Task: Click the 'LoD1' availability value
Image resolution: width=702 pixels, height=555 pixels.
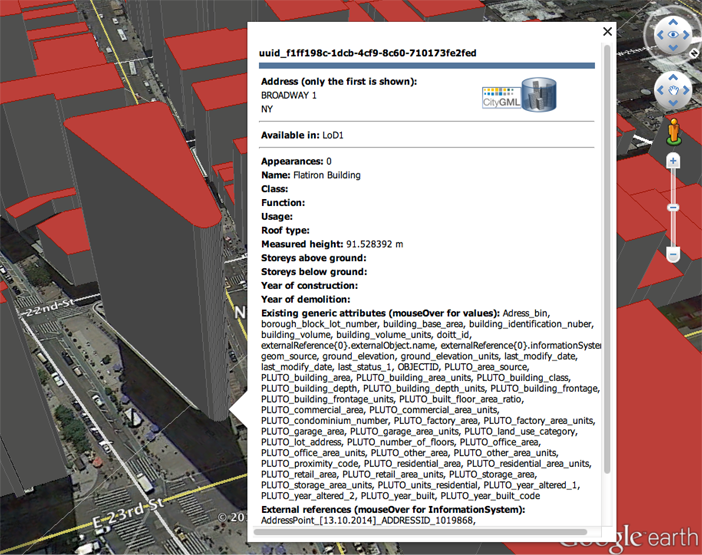Action: [x=333, y=135]
